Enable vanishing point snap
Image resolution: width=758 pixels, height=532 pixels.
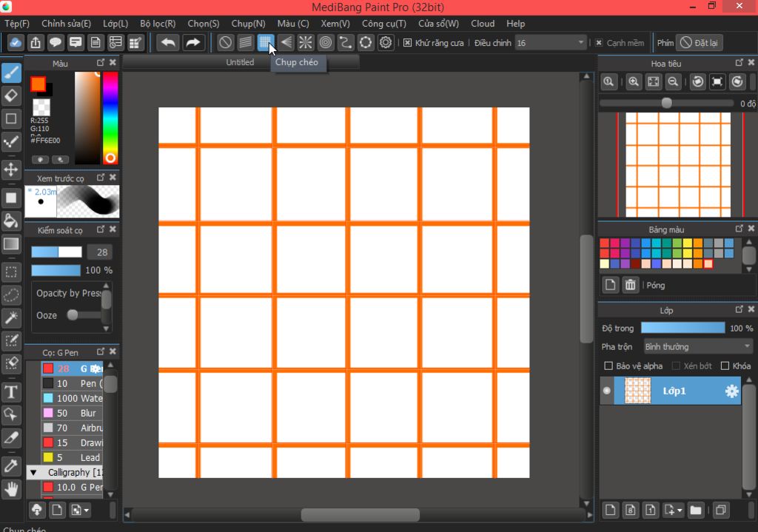click(286, 42)
